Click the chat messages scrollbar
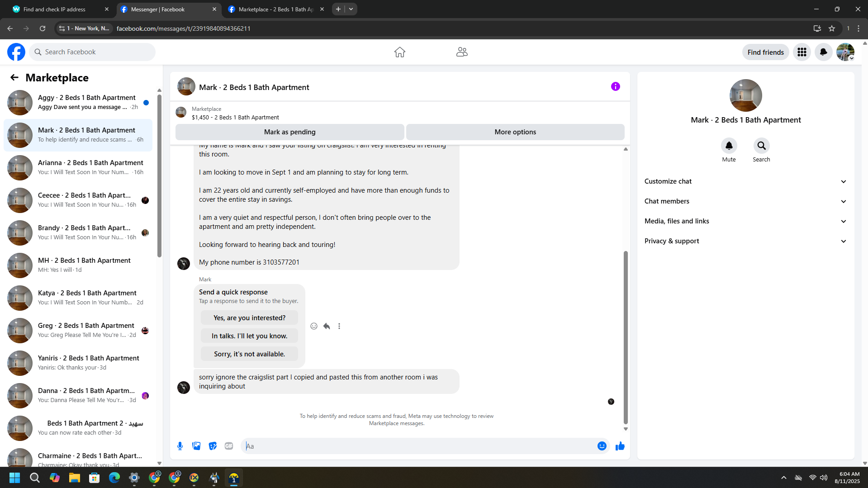The height and width of the screenshot is (488, 868). tap(626, 337)
